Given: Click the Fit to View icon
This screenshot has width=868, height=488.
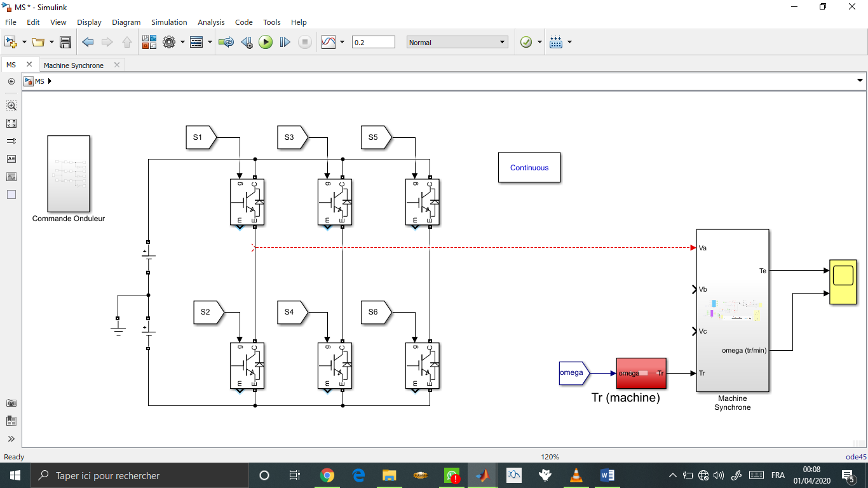Looking at the screenshot, I should tap(11, 123).
